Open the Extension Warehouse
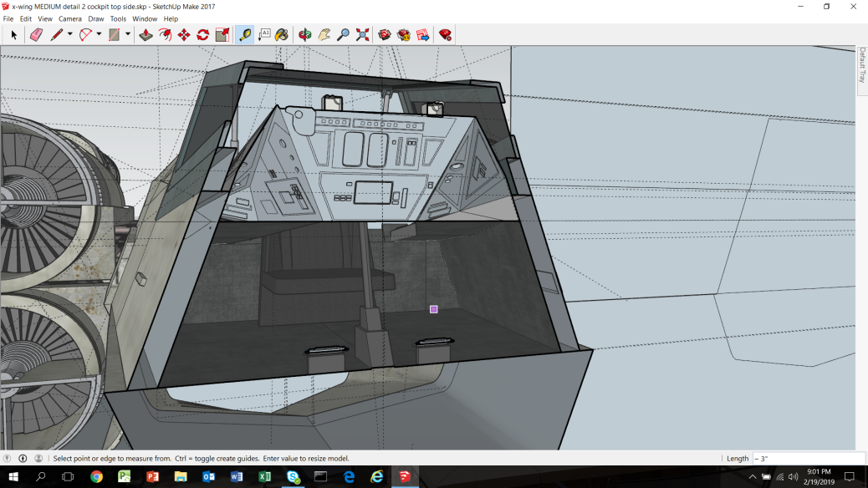Viewport: 868px width, 488px height. (404, 35)
